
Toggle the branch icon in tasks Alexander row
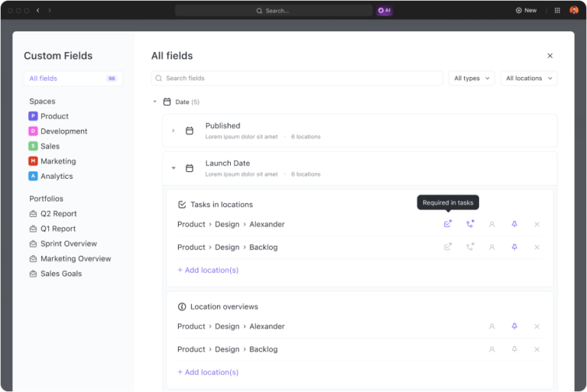tap(470, 224)
